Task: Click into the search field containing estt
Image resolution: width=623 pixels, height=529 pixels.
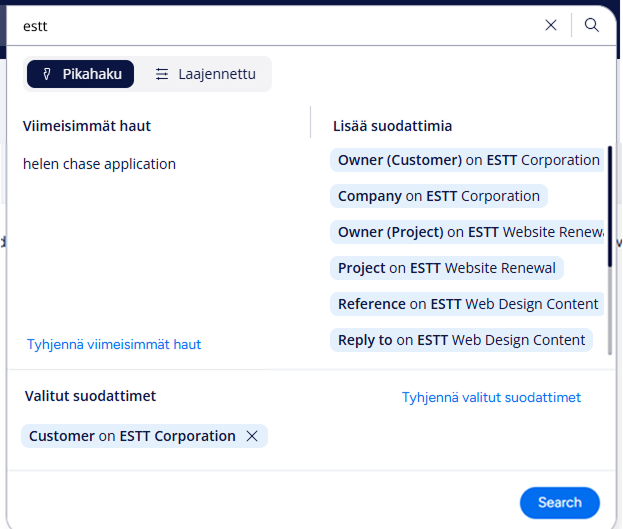Action: tap(270, 26)
